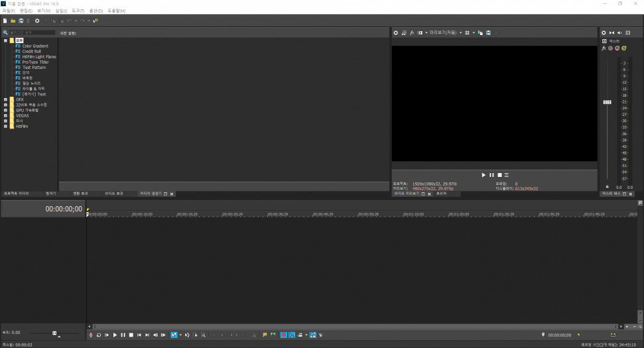Collapse the 모두 folder tree node
This screenshot has width=644, height=348.
point(5,40)
